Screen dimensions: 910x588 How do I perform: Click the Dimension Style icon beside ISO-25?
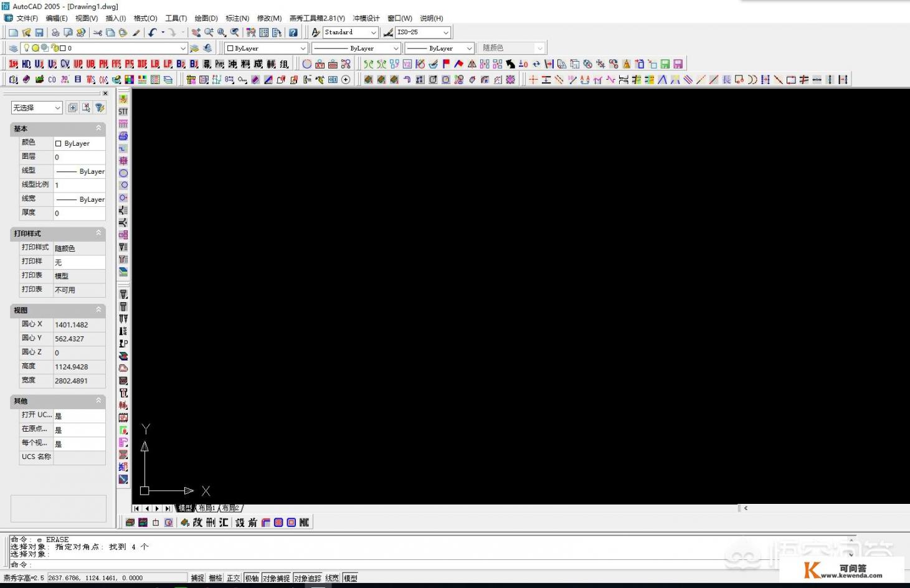coord(388,32)
